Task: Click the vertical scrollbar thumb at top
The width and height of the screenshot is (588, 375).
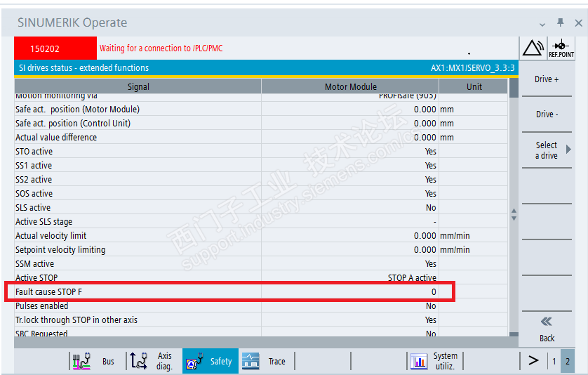Action: [514, 88]
